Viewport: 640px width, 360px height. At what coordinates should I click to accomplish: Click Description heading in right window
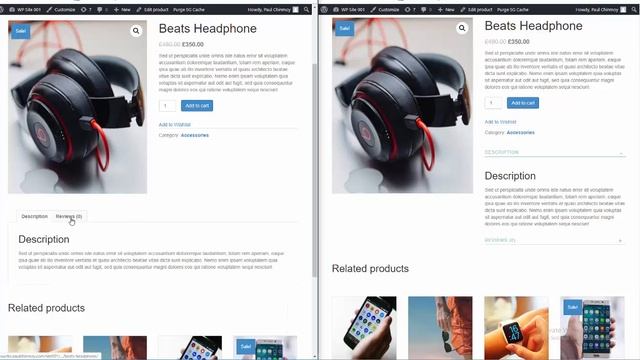click(x=510, y=176)
